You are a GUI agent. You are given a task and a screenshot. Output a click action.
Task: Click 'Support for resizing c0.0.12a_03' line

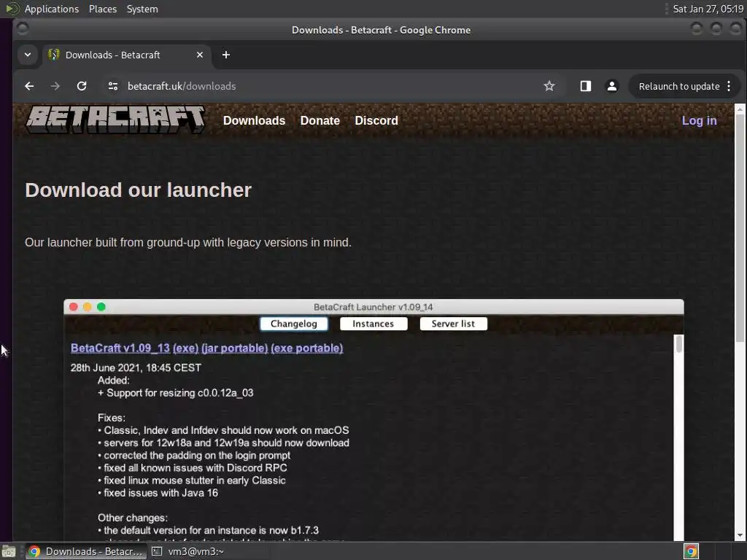[175, 393]
